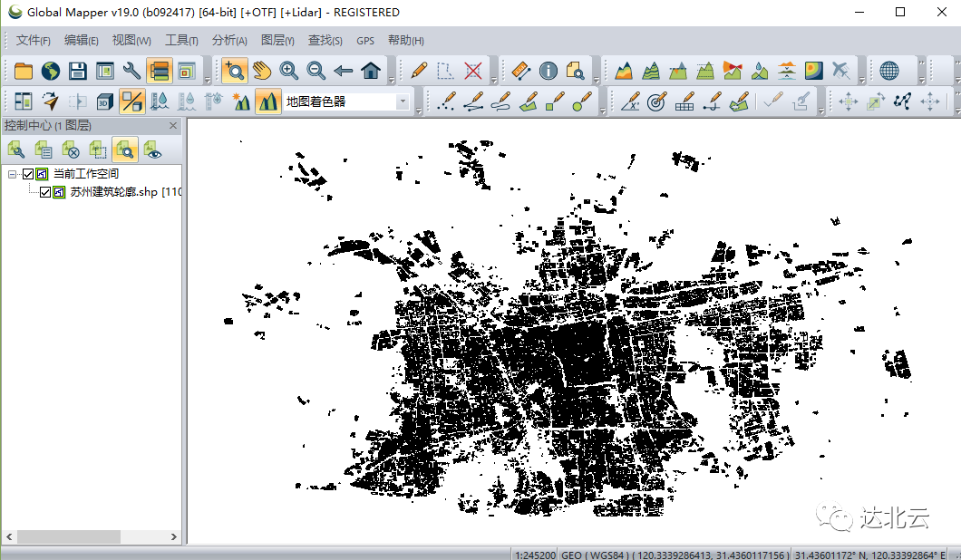Click the left arrow of horizontal scrollbar
The width and height of the screenshot is (961, 560).
point(9,536)
